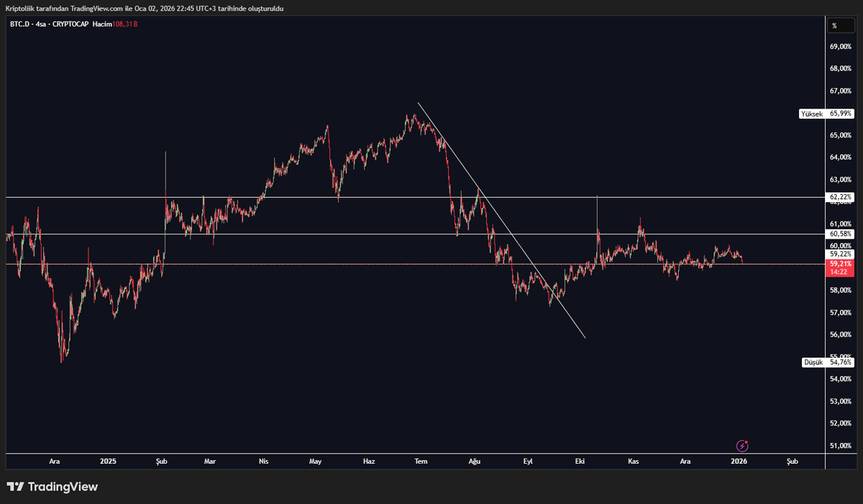
Task: Click the 53,00% axis label
Action: [x=841, y=401]
